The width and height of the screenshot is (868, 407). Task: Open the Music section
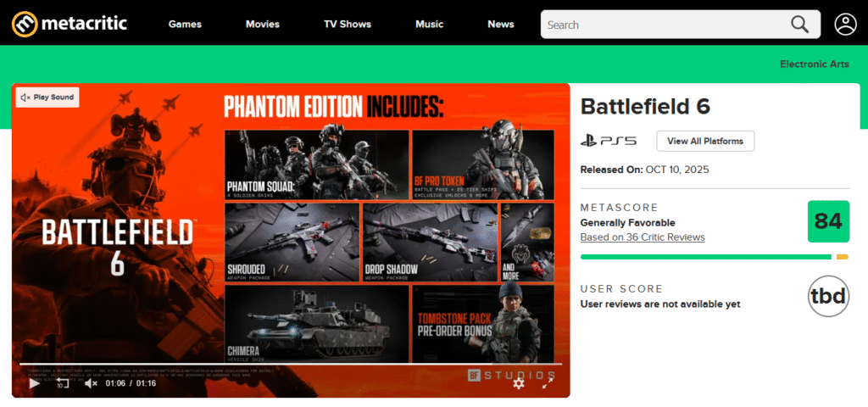(430, 24)
